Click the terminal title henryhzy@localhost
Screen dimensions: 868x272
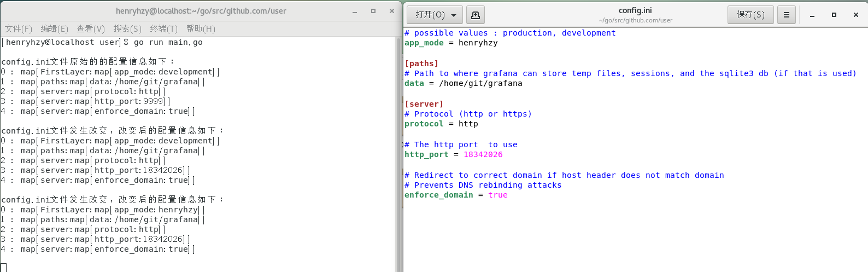201,11
